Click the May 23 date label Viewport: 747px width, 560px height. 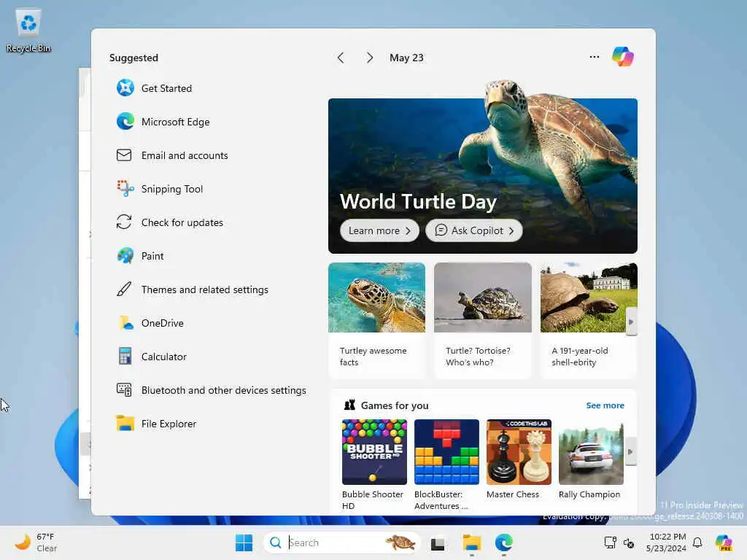click(x=406, y=58)
